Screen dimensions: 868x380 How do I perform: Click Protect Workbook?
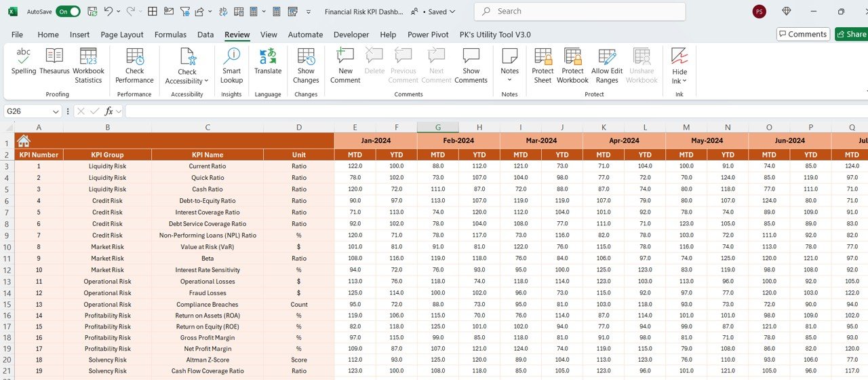click(572, 66)
